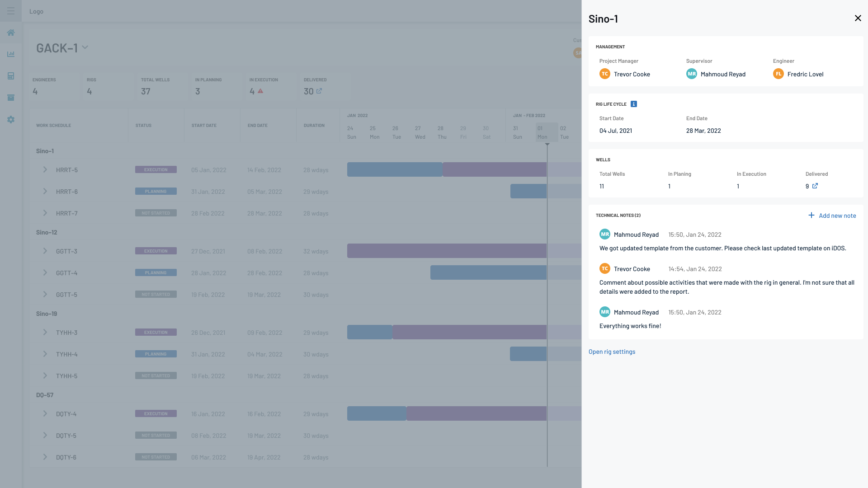The height and width of the screenshot is (488, 868).
Task: Expand the HRRT-7 well row
Action: click(45, 213)
